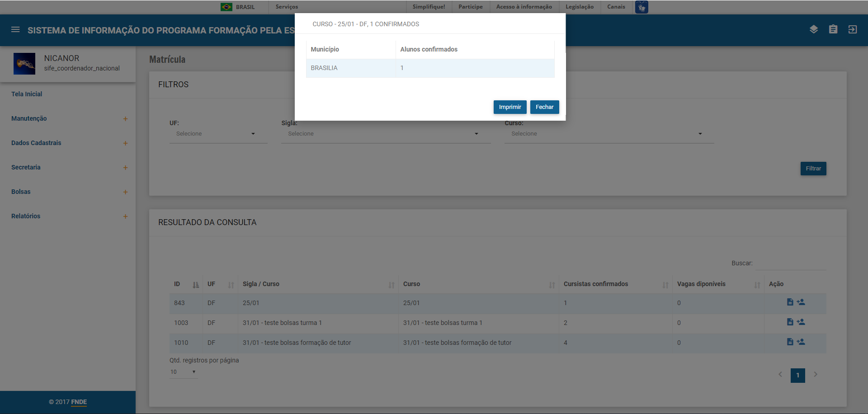The width and height of the screenshot is (868, 414).
Task: Open the UF filter dropdown
Action: coord(218,134)
